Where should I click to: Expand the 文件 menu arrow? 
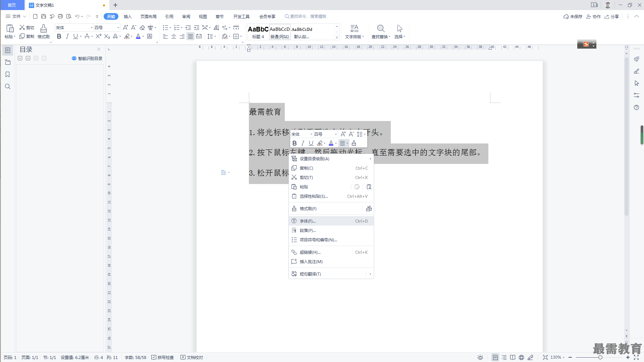(24, 16)
